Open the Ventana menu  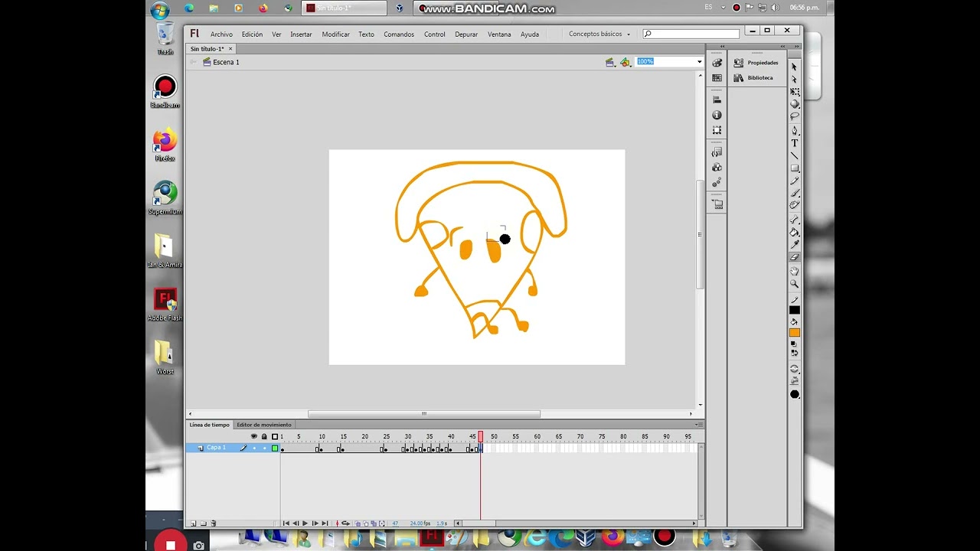(499, 34)
